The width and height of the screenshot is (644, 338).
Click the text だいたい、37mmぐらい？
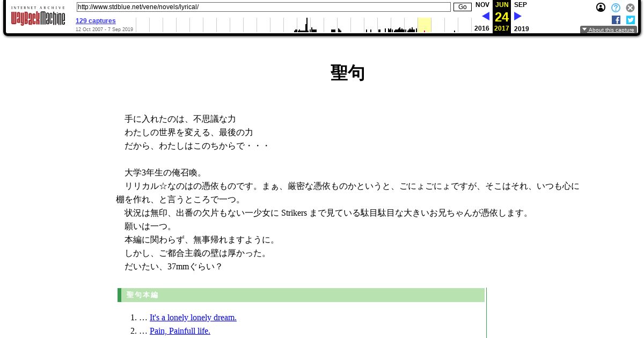click(x=174, y=267)
